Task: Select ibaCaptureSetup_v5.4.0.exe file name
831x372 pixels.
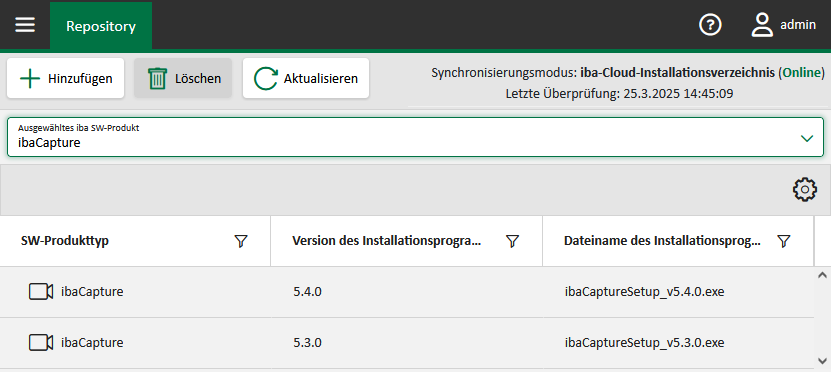Action: coord(644,291)
